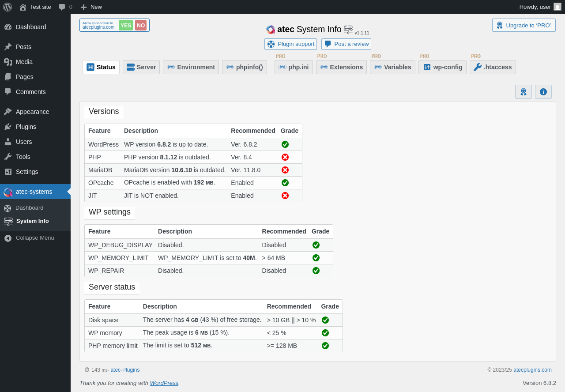Open the comments bubble icon in admin bar
The width and height of the screenshot is (565, 392).
pyautogui.click(x=62, y=7)
